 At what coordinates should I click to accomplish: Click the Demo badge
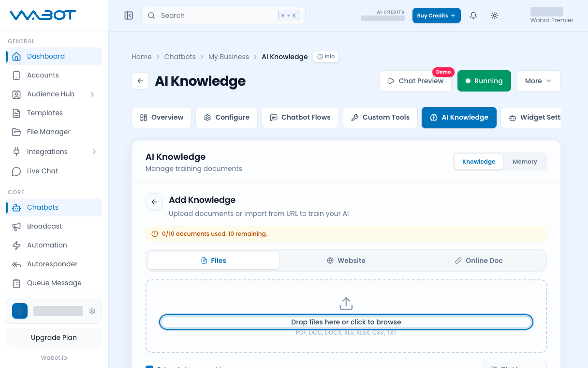click(x=443, y=72)
